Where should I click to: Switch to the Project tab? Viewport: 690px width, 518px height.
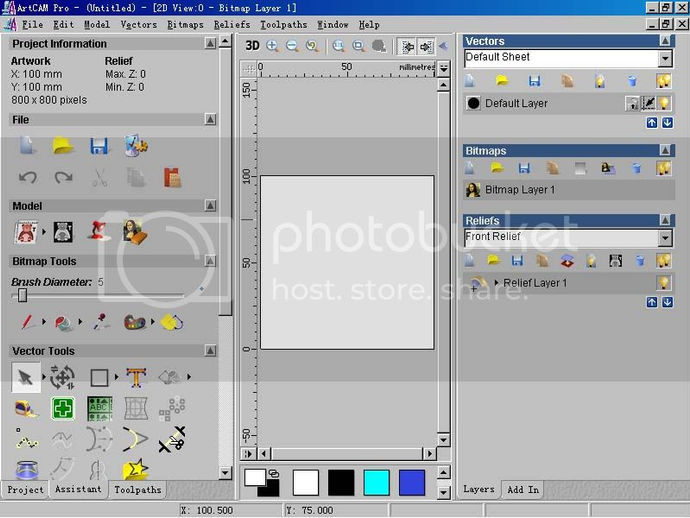[26, 490]
